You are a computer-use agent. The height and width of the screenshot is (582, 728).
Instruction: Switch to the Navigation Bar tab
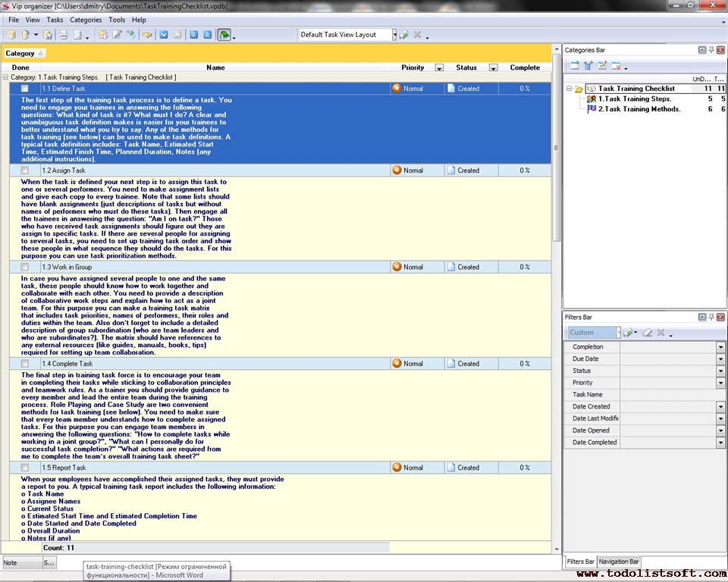619,562
